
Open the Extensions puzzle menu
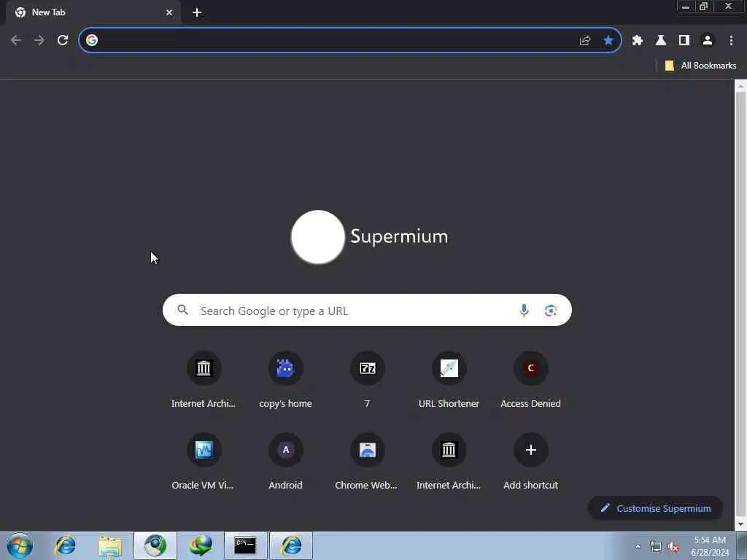(638, 41)
